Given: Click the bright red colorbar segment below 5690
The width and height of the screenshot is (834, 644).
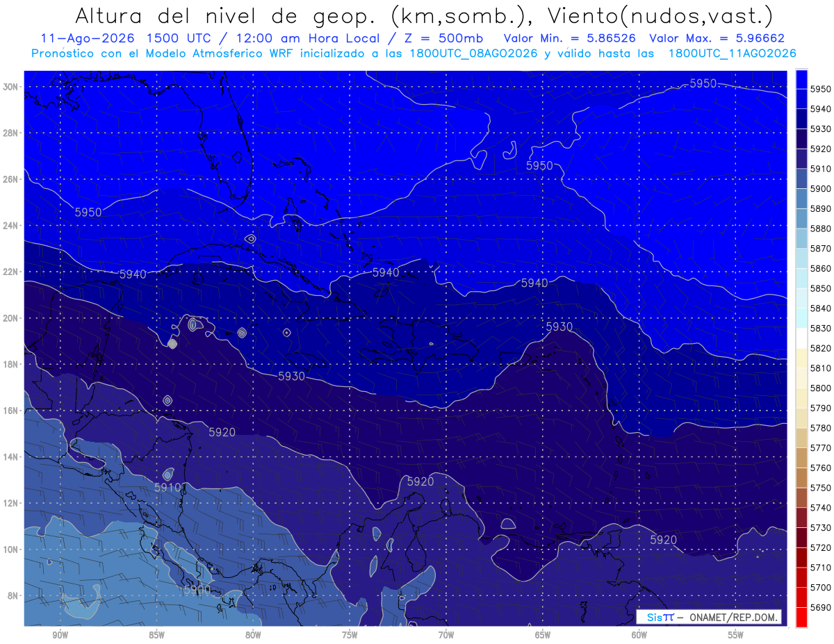Looking at the screenshot, I should pyautogui.click(x=801, y=617).
